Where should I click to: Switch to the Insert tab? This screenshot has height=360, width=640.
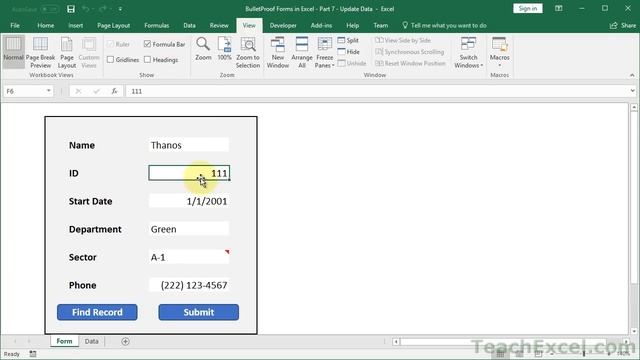[76, 25]
